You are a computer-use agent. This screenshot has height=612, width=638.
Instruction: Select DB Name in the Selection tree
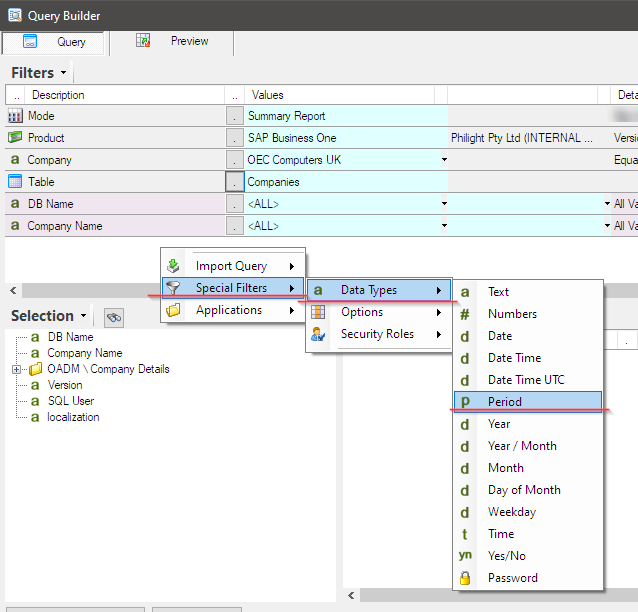(70, 337)
